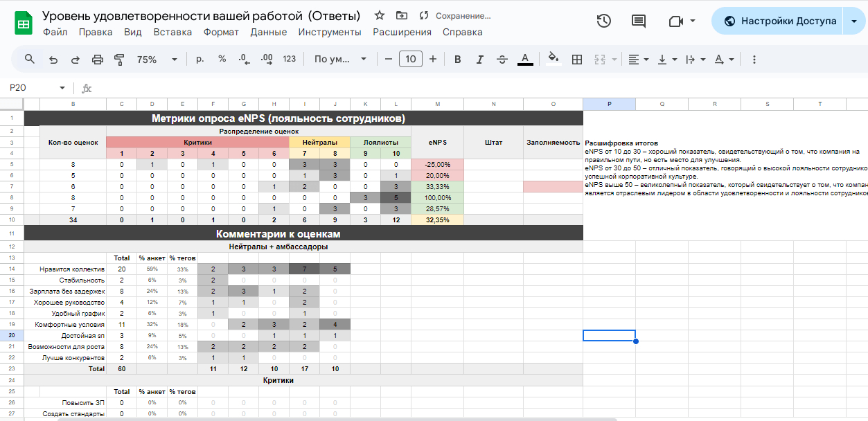The height and width of the screenshot is (421, 868).
Task: Print the spreadsheet
Action: pos(97,60)
